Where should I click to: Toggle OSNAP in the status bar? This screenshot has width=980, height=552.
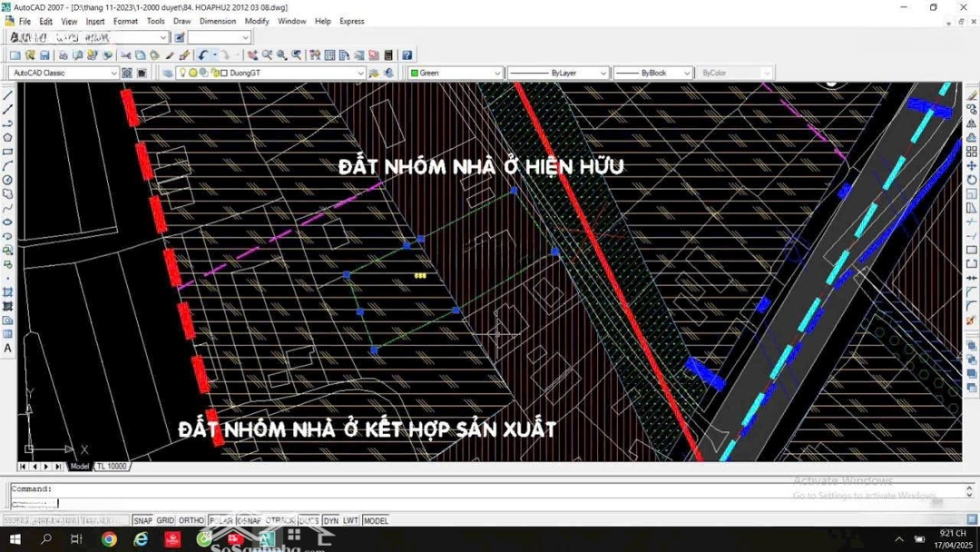click(249, 520)
